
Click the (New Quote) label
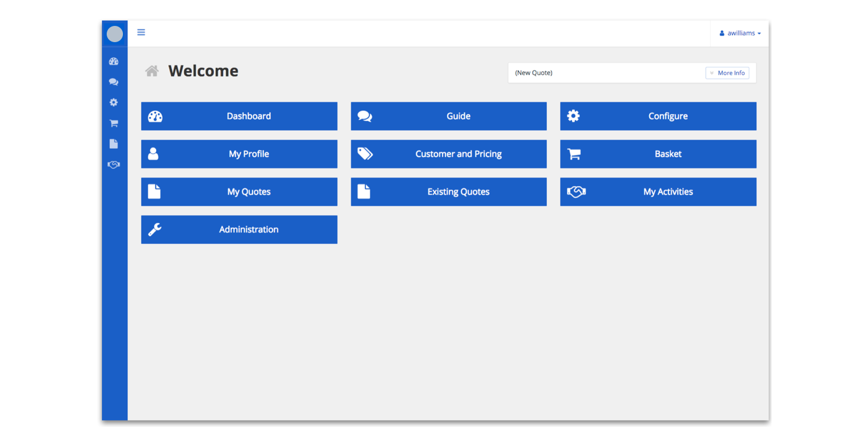tap(533, 73)
